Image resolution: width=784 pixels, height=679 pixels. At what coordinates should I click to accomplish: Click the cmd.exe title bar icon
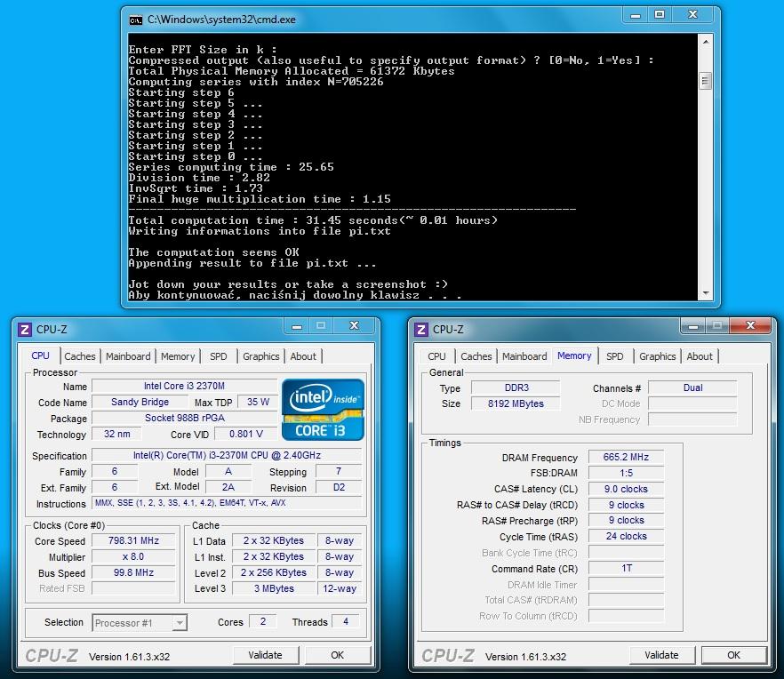135,20
